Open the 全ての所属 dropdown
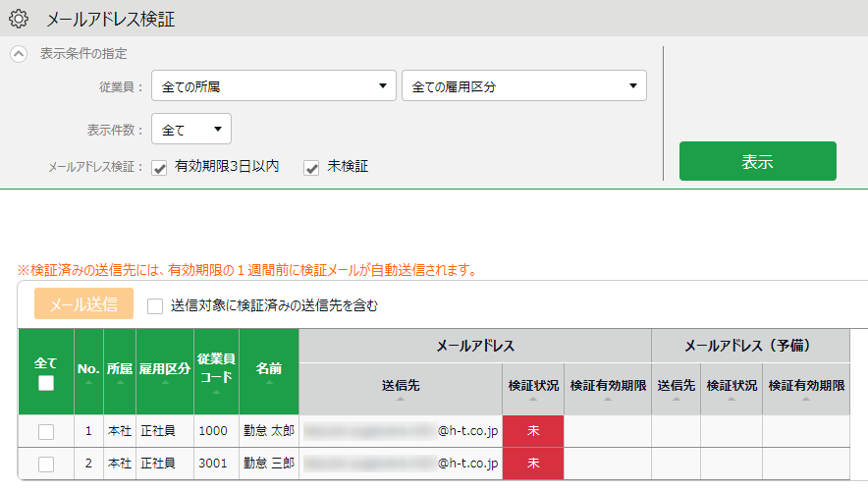868x492 pixels. tap(274, 86)
